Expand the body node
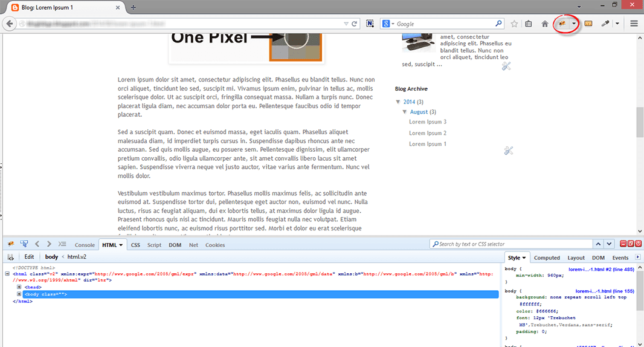Image resolution: width=644 pixels, height=347 pixels. pyautogui.click(x=19, y=294)
